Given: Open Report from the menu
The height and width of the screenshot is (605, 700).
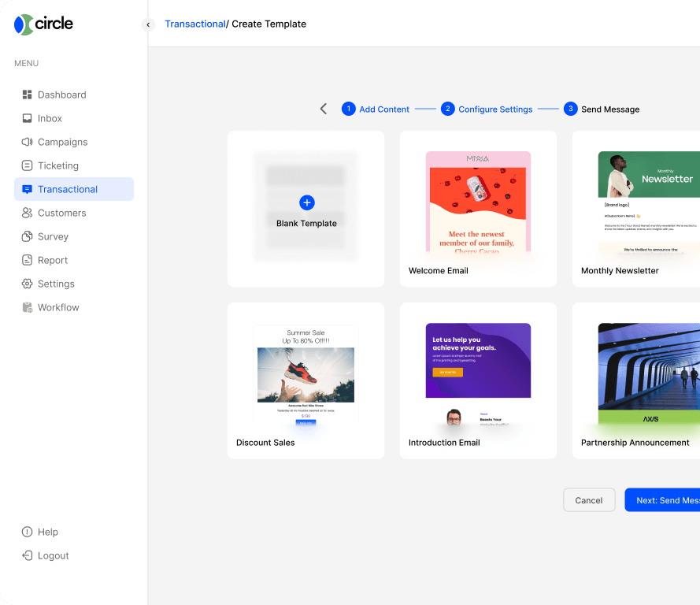Looking at the screenshot, I should point(53,260).
